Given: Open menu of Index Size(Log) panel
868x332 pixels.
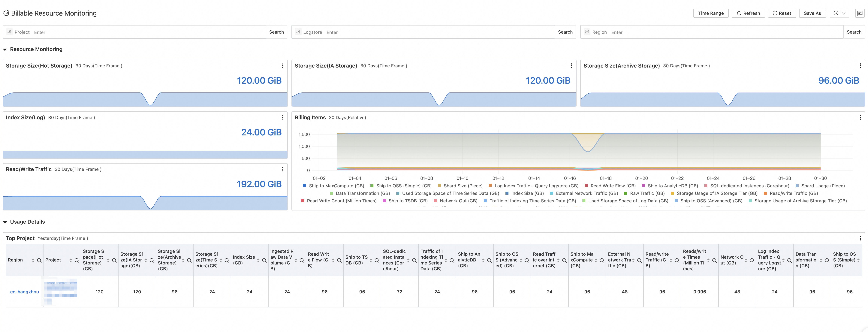Looking at the screenshot, I should click(x=282, y=118).
